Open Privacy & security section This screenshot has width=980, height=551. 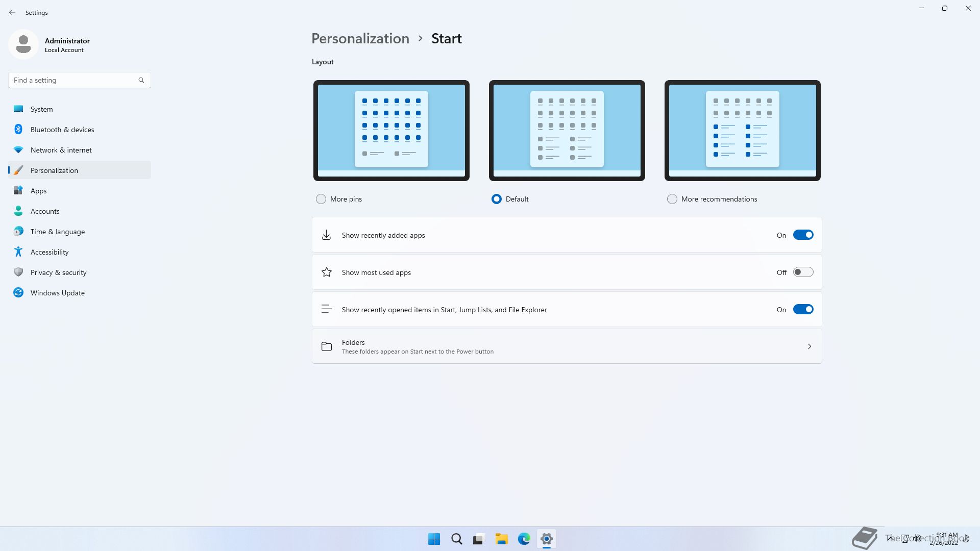58,272
